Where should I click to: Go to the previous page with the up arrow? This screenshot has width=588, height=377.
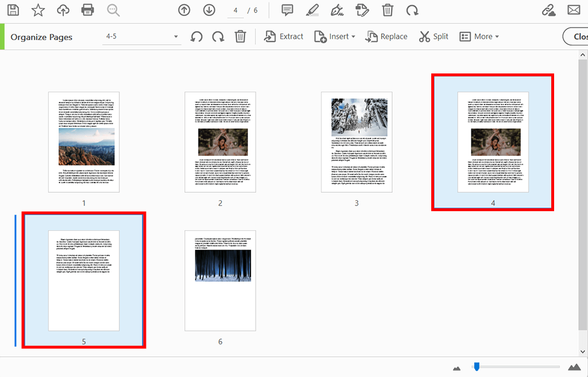[x=184, y=10]
